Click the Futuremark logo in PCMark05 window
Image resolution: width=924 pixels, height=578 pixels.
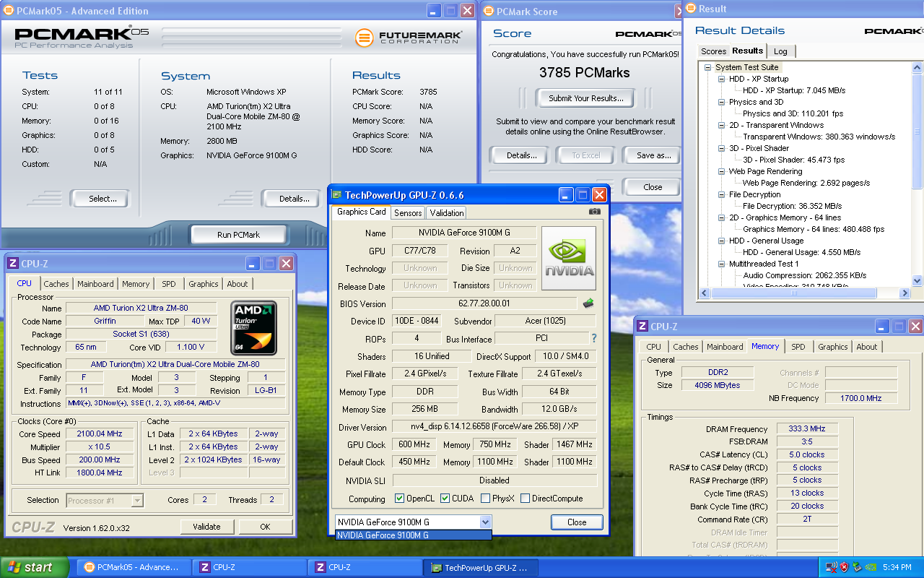[x=408, y=37]
